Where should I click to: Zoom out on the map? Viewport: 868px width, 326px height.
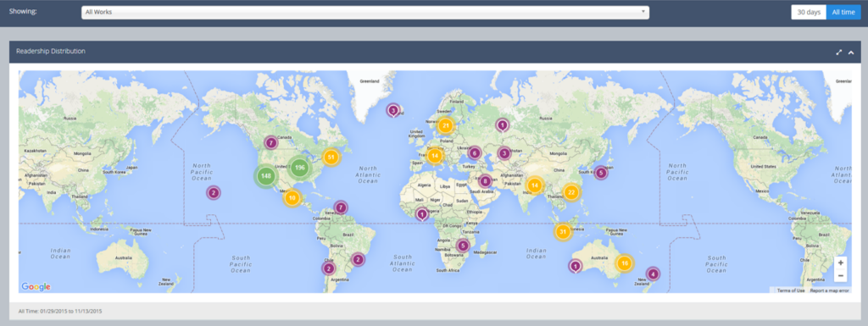840,275
